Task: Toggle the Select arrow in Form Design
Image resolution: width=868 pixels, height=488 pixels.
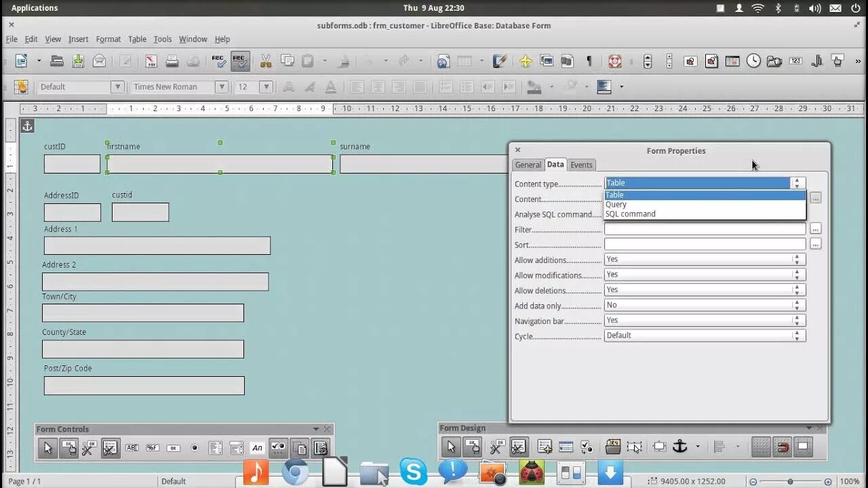Action: pos(450,447)
